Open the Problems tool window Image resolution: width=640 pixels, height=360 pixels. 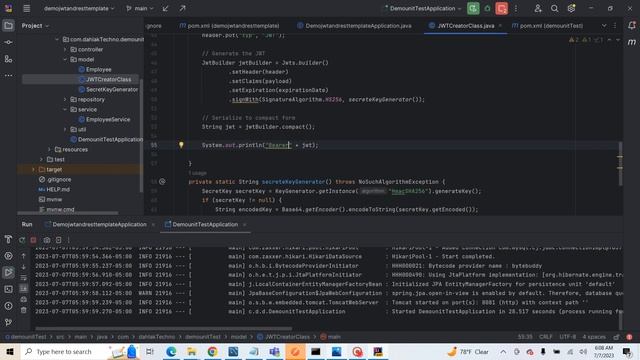(x=8, y=306)
